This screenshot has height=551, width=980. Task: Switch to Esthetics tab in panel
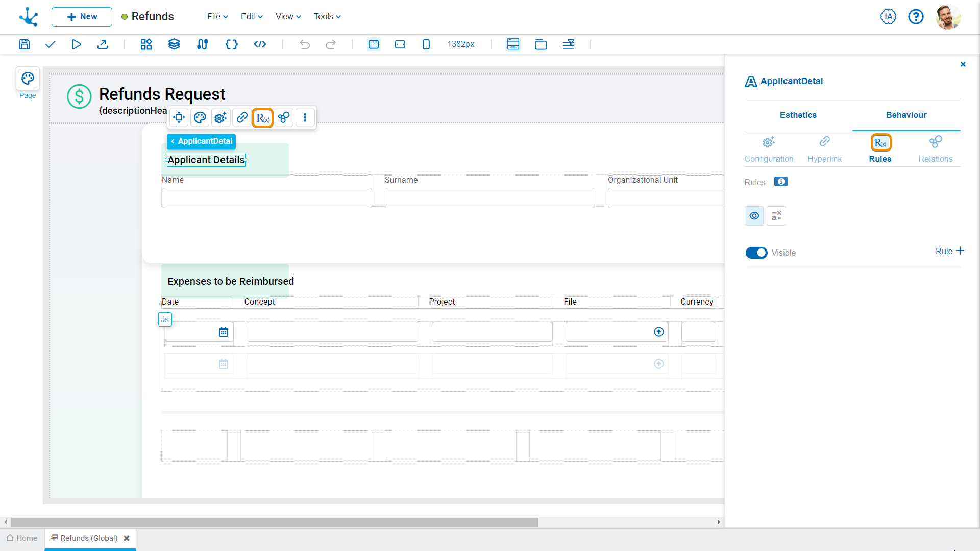coord(798,115)
